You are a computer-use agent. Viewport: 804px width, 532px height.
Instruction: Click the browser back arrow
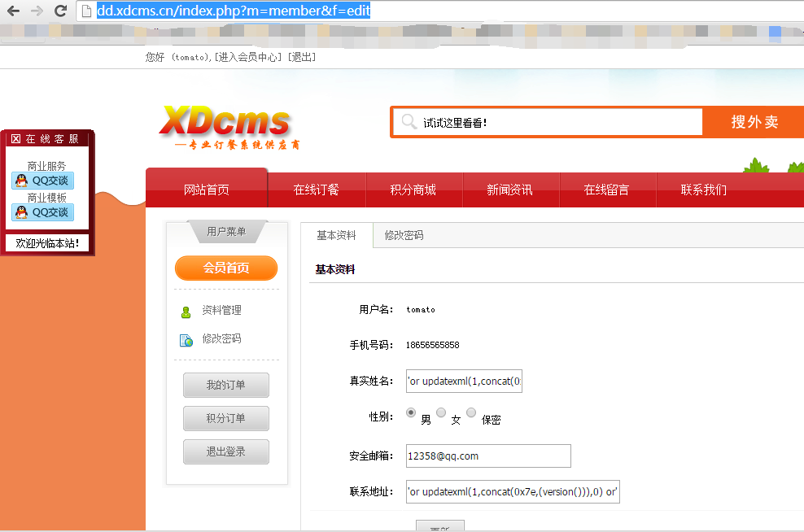[13, 11]
